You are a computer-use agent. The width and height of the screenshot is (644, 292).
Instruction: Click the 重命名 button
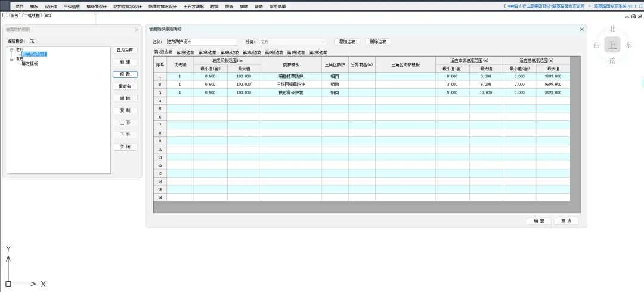pyautogui.click(x=125, y=86)
